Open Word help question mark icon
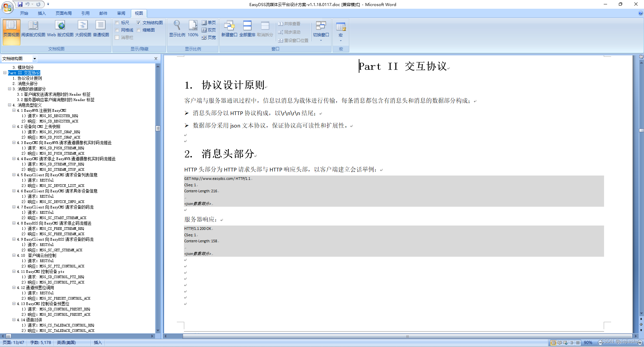 [x=640, y=13]
